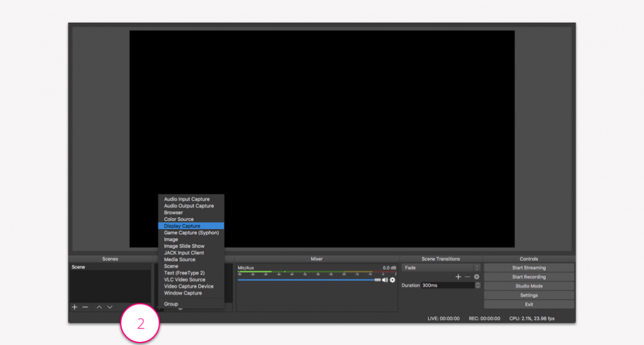Open Settings from Controls panel
Viewport: 644px width, 345px height.
[x=529, y=295]
